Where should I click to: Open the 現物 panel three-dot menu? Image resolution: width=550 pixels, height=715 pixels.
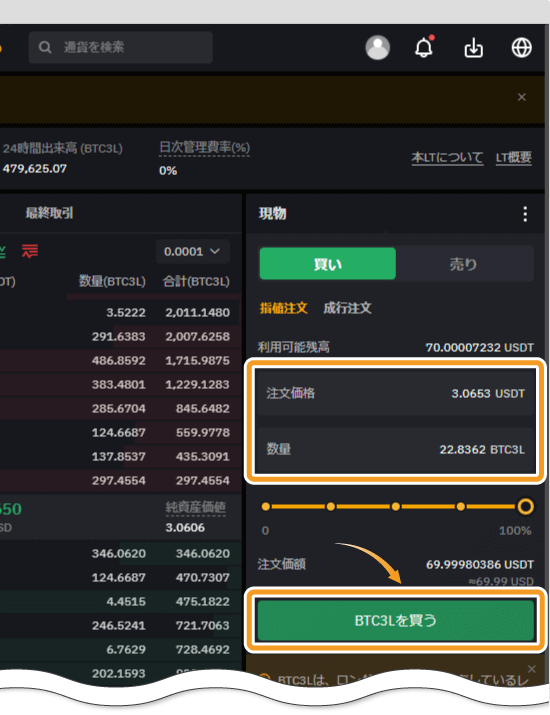[x=525, y=214]
